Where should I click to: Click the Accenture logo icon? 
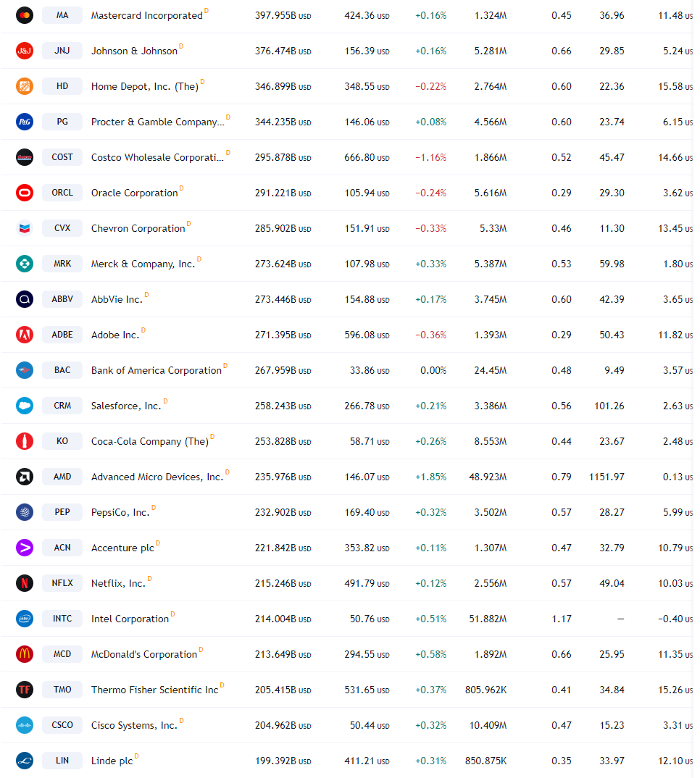(x=25, y=547)
